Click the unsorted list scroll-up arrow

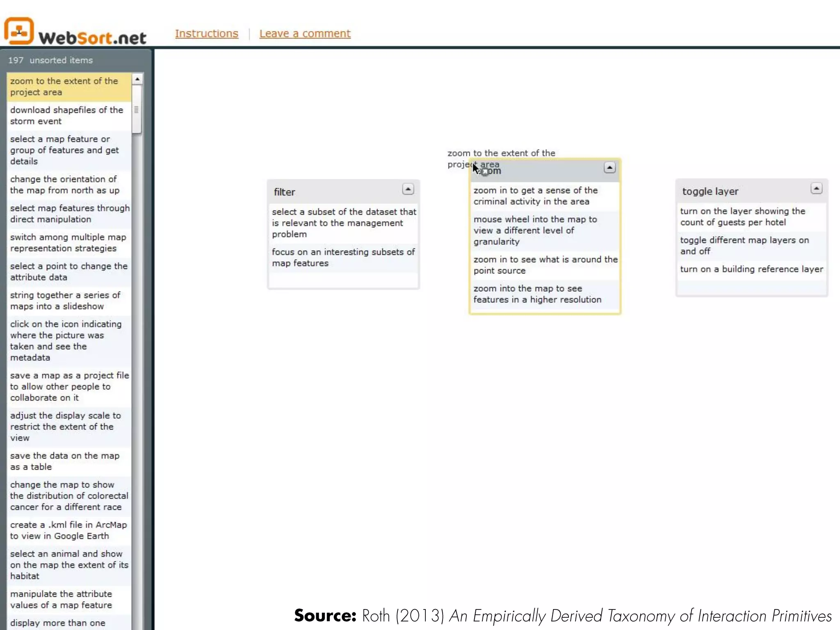[137, 79]
